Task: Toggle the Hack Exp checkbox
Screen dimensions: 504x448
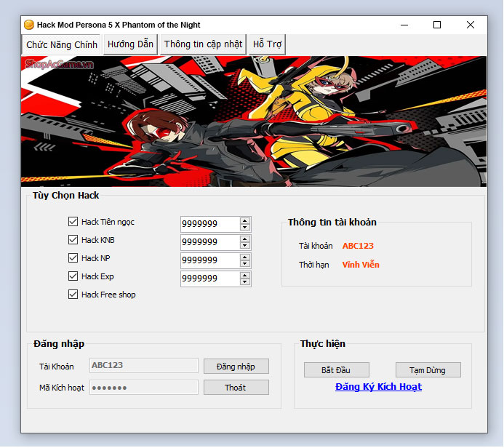Action: [73, 276]
